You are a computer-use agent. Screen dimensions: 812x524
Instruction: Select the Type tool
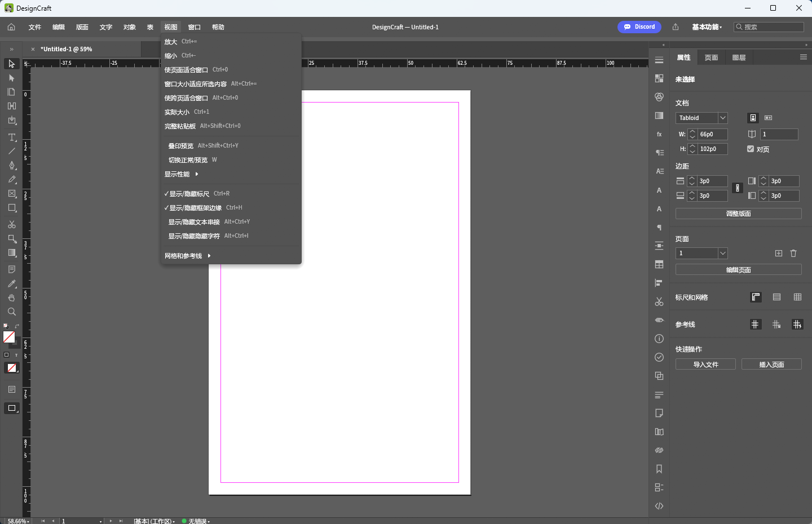pyautogui.click(x=12, y=137)
